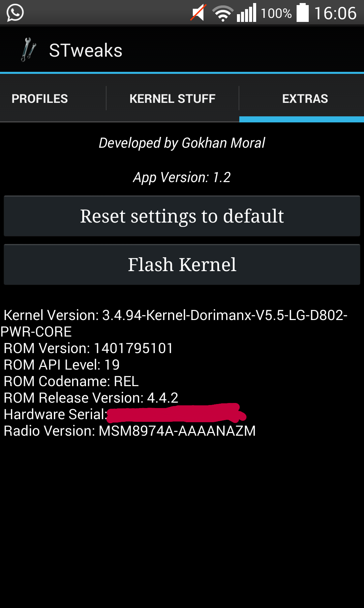Tap the redacted Hardware Serial line
The height and width of the screenshot is (608, 364).
[125, 414]
